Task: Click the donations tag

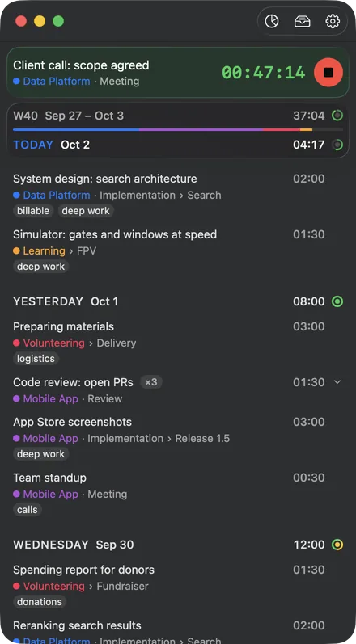Action: click(x=40, y=602)
